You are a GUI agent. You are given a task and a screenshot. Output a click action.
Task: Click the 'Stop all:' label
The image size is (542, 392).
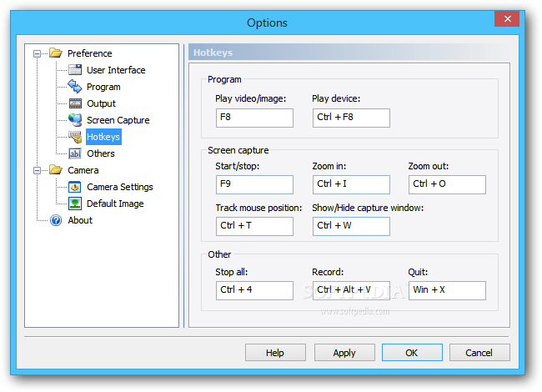tap(231, 273)
